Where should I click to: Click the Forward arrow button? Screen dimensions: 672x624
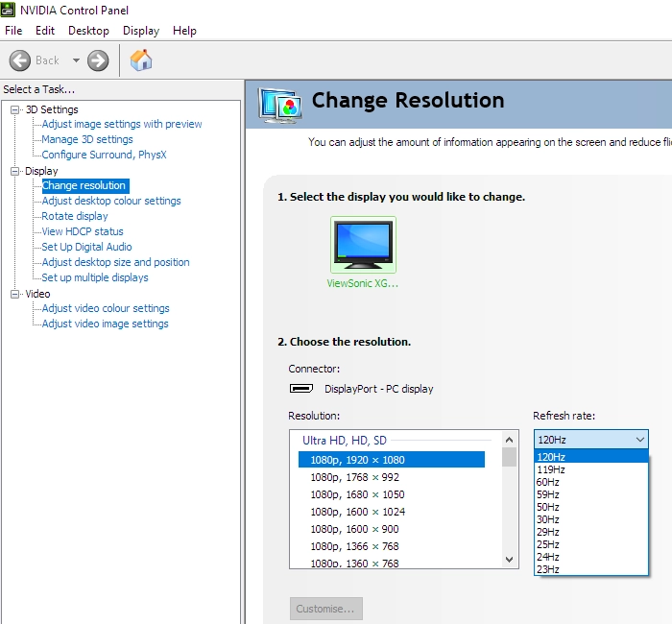(x=98, y=60)
